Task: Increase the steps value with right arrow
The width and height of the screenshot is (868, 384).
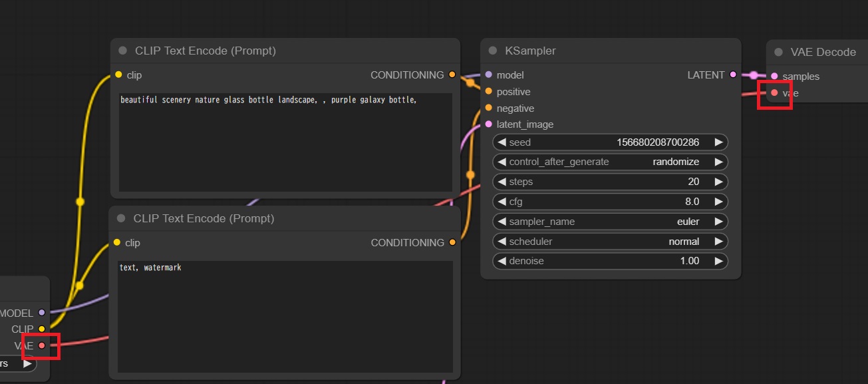Action: coord(718,182)
